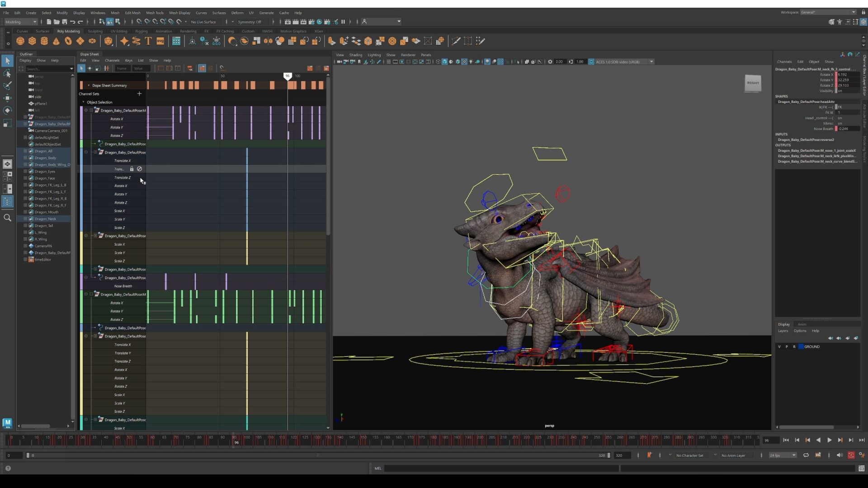Create a polygon Cube from the Poly Modeling shelf
The width and height of the screenshot is (868, 488).
coord(32,41)
